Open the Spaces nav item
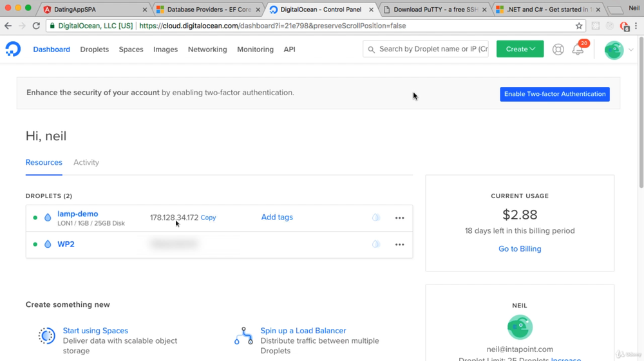 point(131,49)
